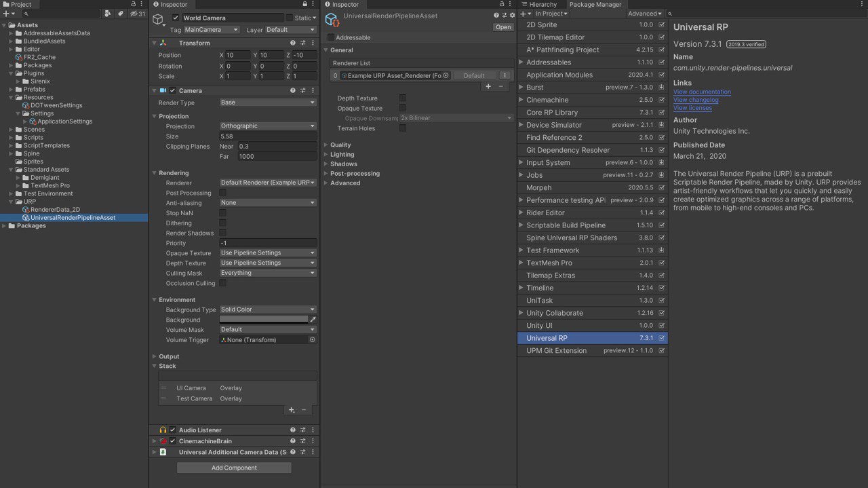Toggle Camera component enabled checkbox
This screenshot has width=868, height=488.
172,90
